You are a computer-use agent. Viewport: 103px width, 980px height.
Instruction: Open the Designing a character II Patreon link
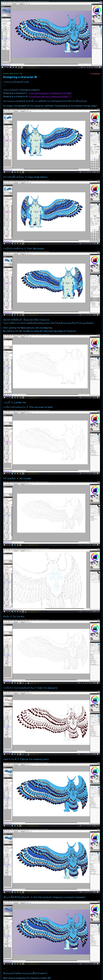(x=50, y=97)
